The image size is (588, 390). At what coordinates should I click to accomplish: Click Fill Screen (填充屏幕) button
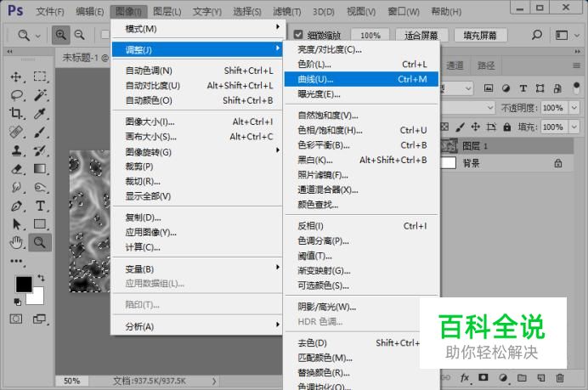click(x=480, y=35)
